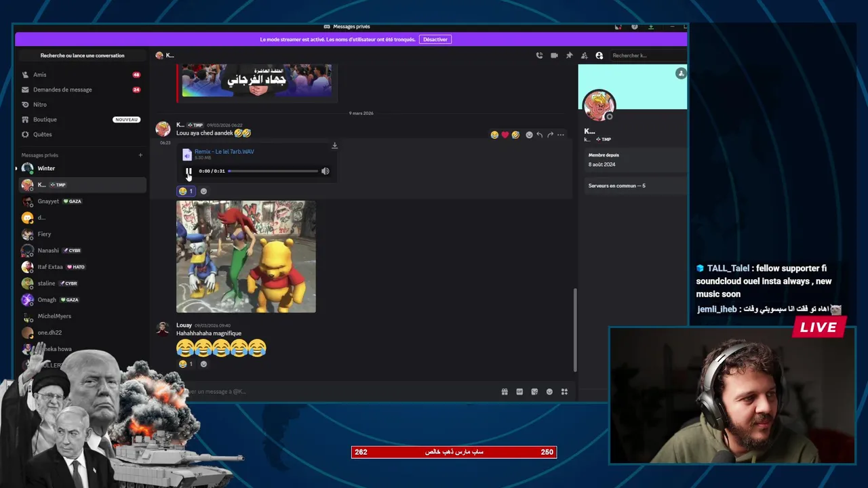Click the TMP tag beside K... in the chat

click(x=195, y=125)
